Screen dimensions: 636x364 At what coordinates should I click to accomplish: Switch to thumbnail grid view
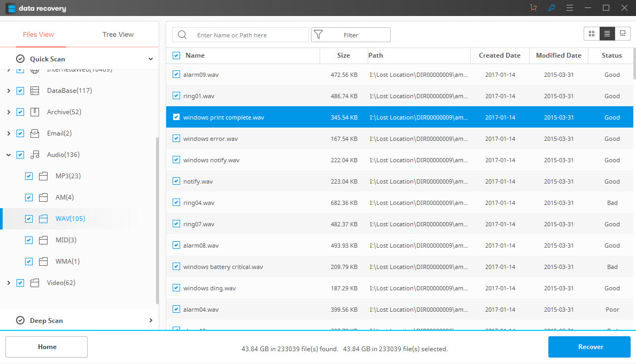(592, 34)
